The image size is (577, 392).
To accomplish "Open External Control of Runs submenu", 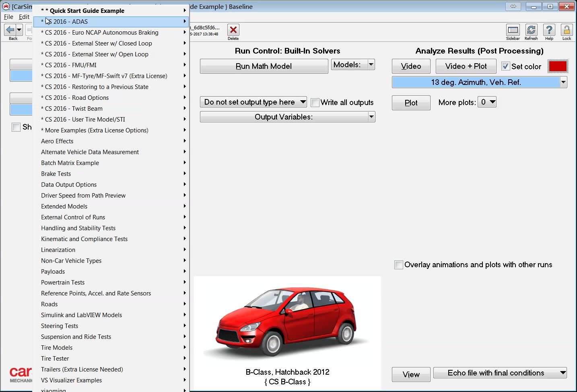I will click(x=111, y=217).
